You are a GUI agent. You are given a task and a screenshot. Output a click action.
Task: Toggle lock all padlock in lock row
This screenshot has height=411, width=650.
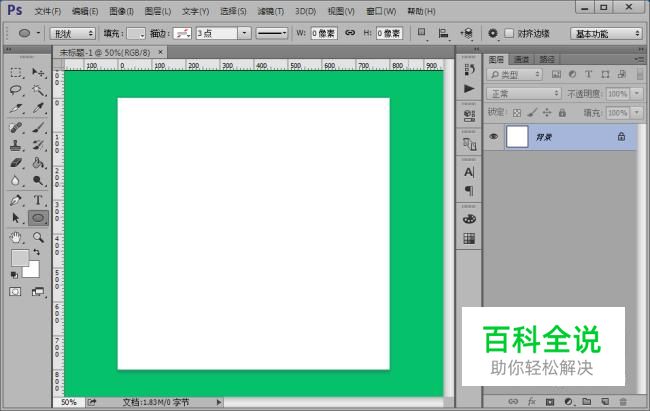tap(562, 112)
